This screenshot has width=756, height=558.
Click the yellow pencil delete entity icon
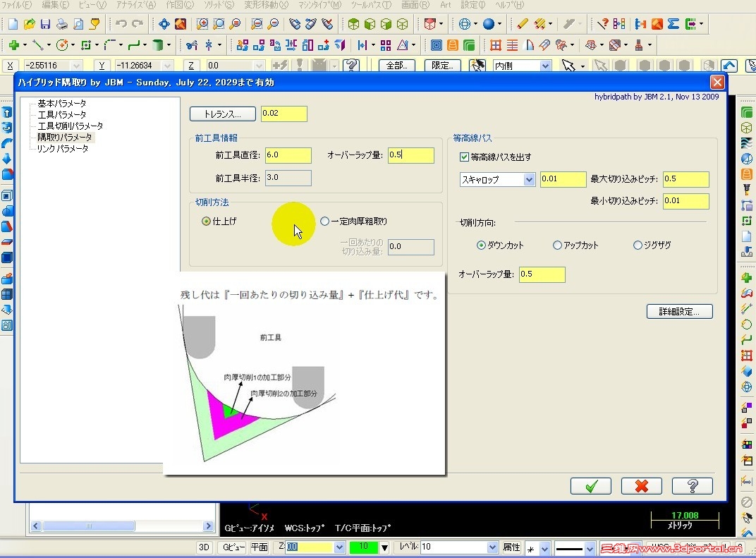pyautogui.click(x=522, y=23)
